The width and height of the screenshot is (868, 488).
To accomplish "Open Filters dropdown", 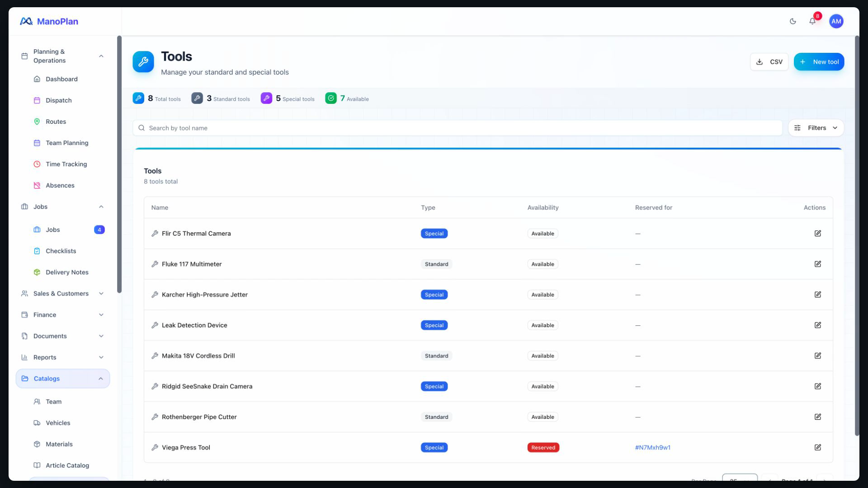I will click(816, 128).
